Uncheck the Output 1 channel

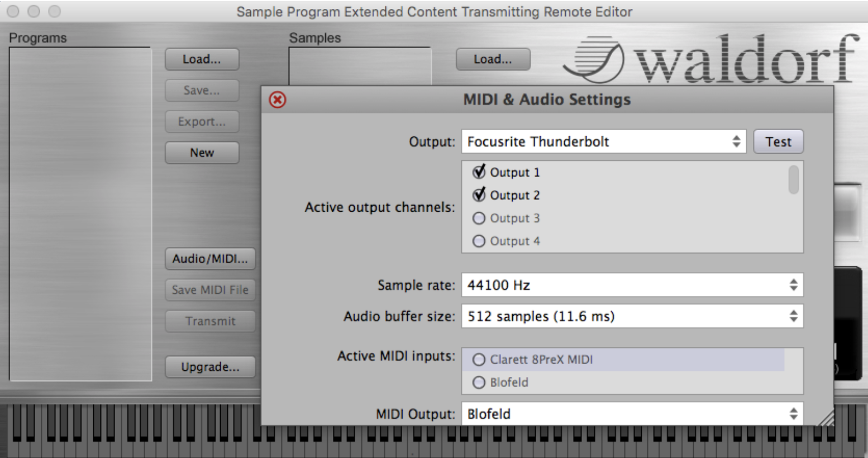click(479, 172)
